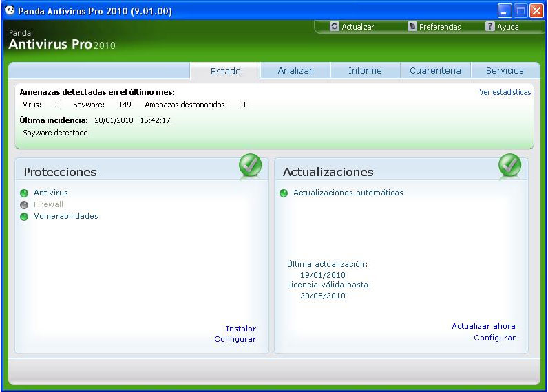Click the Actualizaciones panel heading
This screenshot has width=548, height=392.
point(328,172)
